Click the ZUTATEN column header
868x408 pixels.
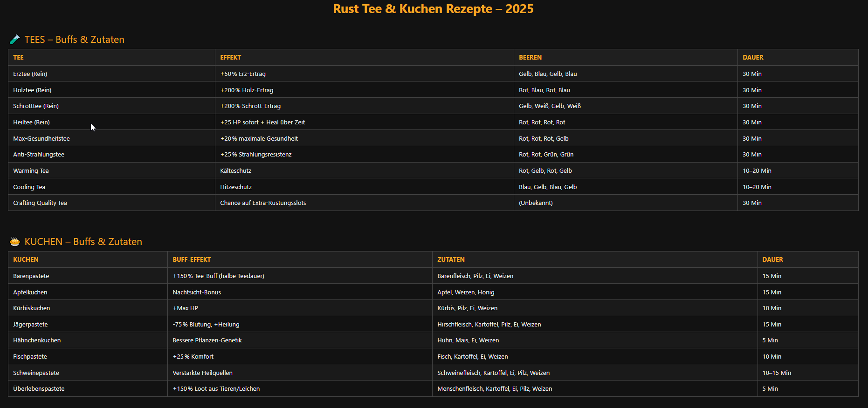click(451, 259)
